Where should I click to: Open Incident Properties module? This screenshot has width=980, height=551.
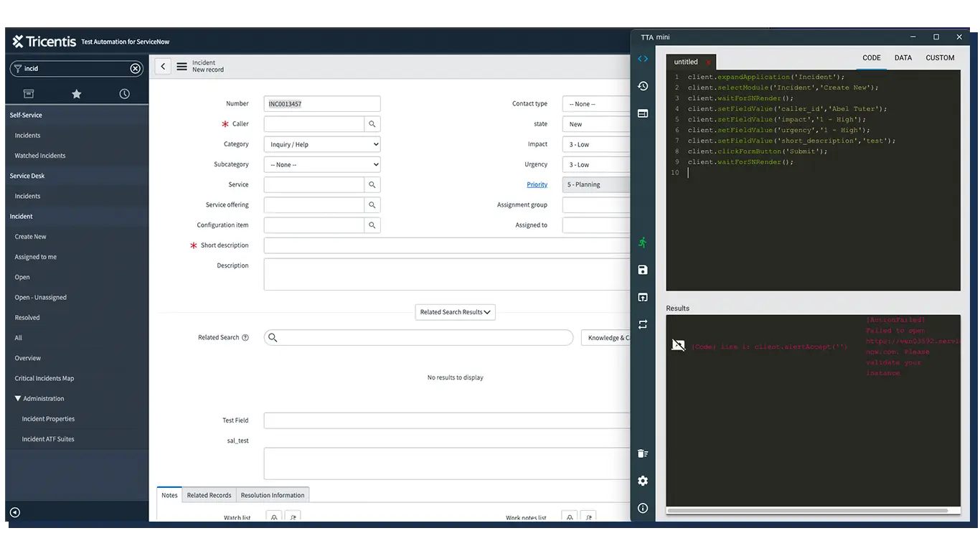tap(48, 419)
